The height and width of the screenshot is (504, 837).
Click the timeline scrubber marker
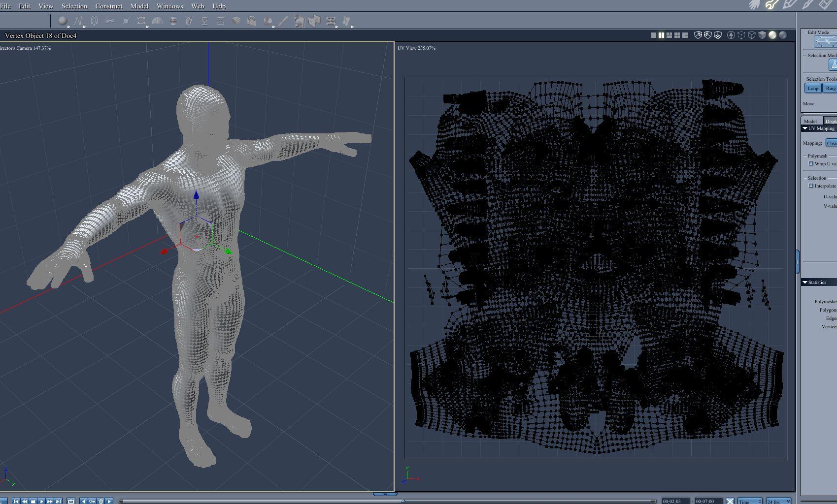403,501
